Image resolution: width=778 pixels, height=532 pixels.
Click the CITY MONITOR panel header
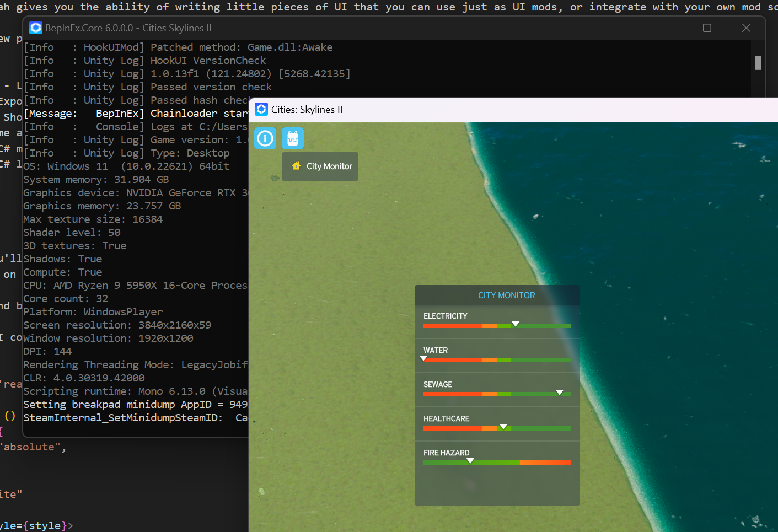point(497,295)
